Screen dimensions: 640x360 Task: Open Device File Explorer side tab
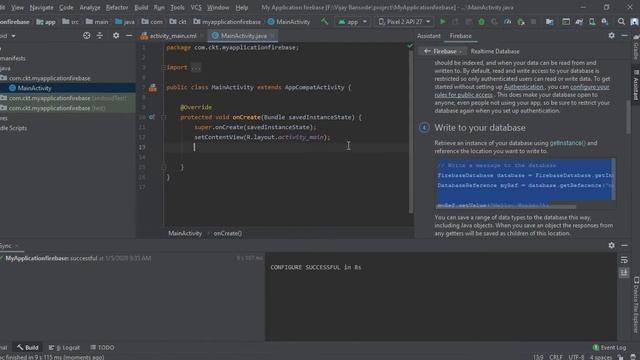click(636, 304)
